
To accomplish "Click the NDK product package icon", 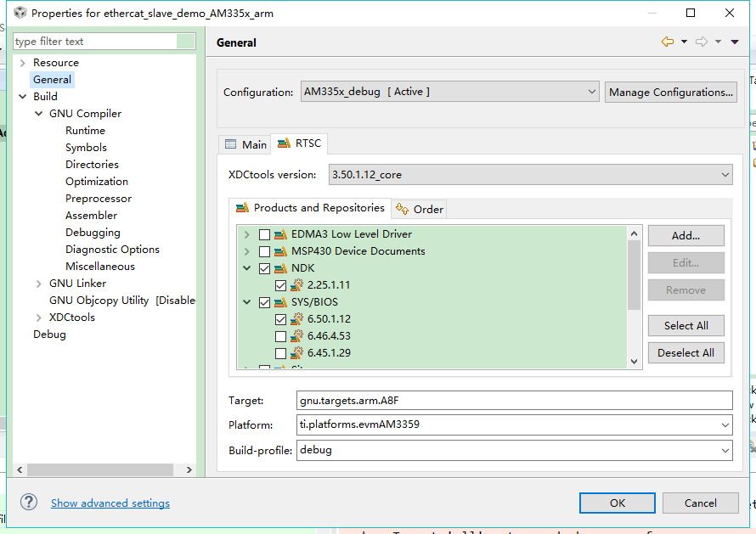I will tap(280, 268).
